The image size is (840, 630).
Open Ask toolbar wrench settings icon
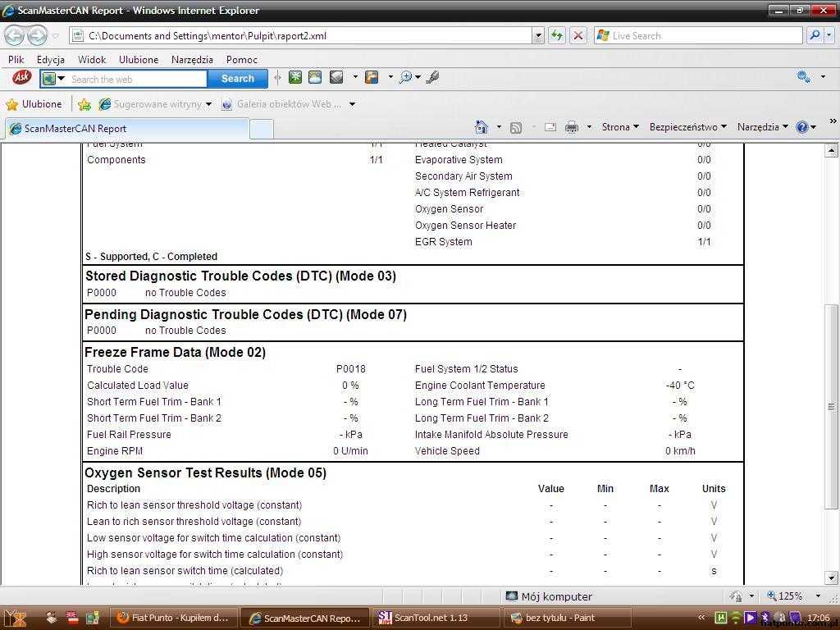coord(433,78)
